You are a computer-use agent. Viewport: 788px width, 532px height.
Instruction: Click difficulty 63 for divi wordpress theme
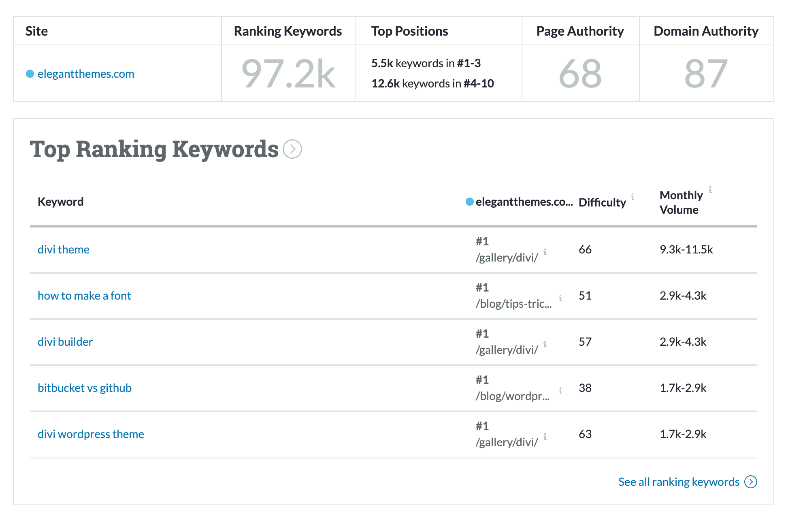click(585, 434)
